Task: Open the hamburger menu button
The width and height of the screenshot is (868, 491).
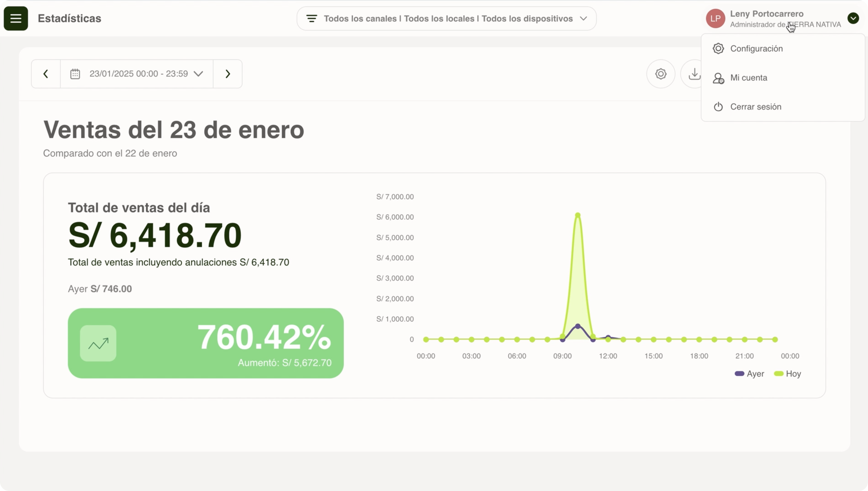Action: [16, 19]
